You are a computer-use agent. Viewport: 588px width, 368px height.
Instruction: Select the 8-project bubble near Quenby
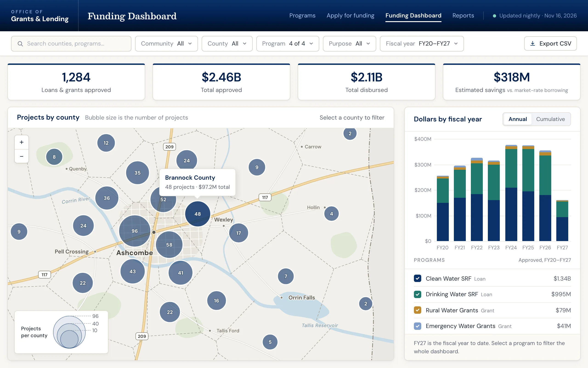54,157
